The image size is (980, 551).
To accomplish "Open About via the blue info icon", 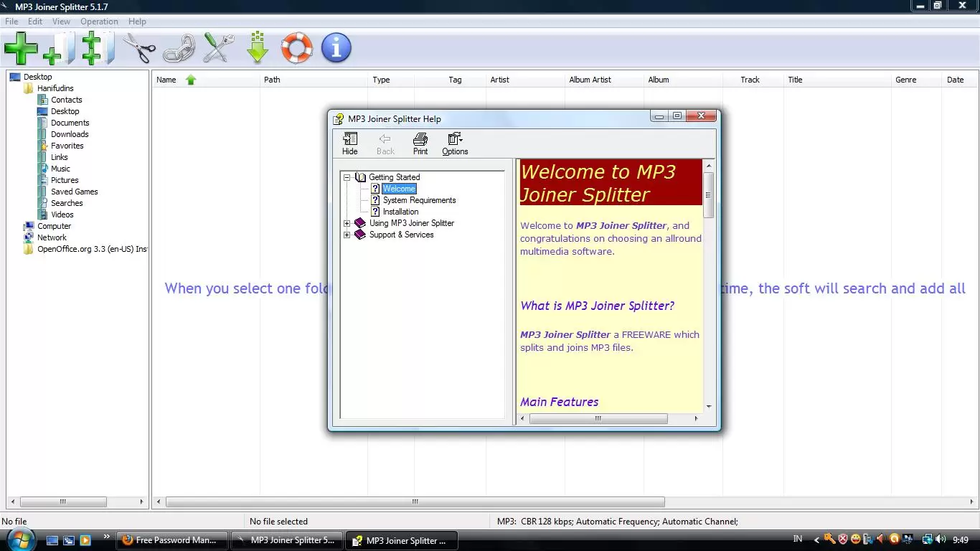I will pos(336,47).
